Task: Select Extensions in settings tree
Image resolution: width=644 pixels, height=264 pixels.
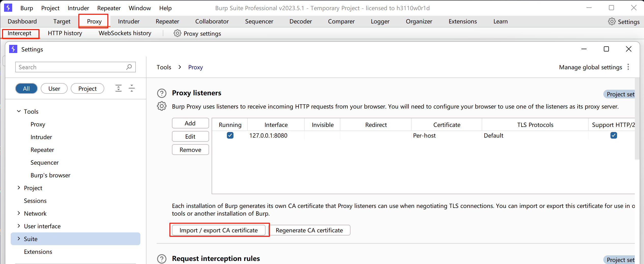Action: (x=38, y=252)
